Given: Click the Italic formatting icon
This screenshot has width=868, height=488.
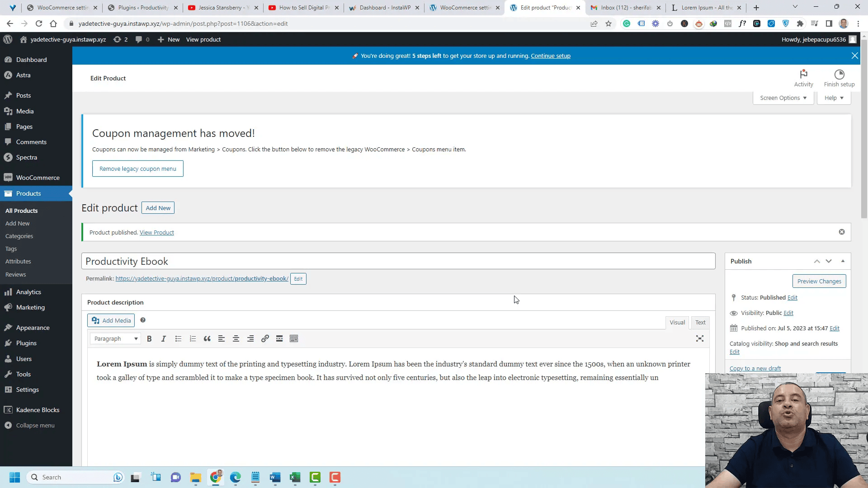Looking at the screenshot, I should (x=163, y=339).
